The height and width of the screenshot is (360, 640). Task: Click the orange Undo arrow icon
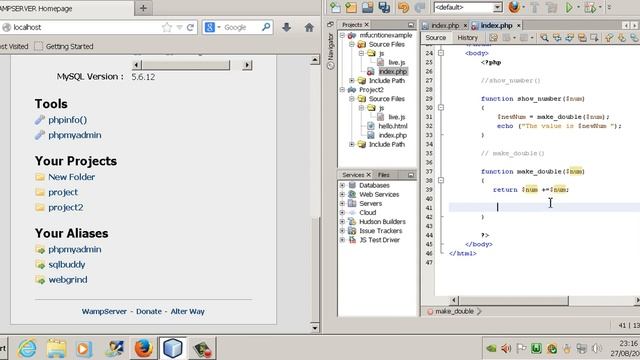point(403,7)
